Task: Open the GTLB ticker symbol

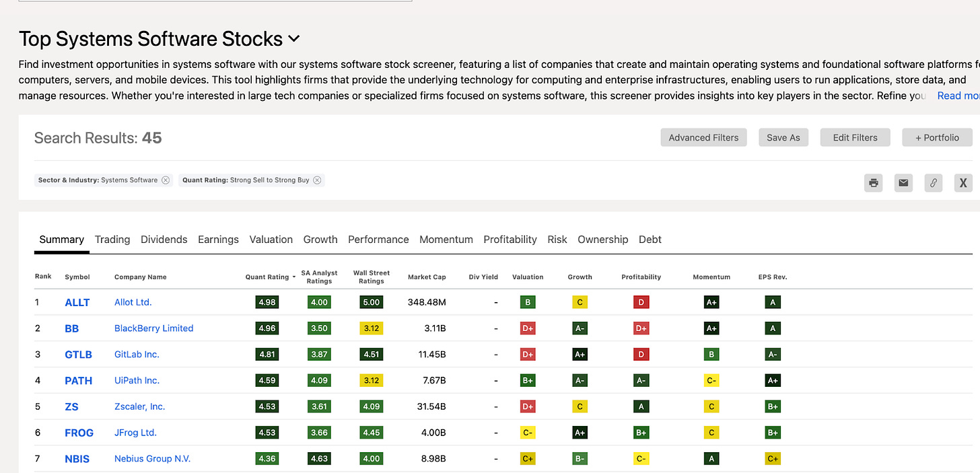Action: pyautogui.click(x=79, y=355)
